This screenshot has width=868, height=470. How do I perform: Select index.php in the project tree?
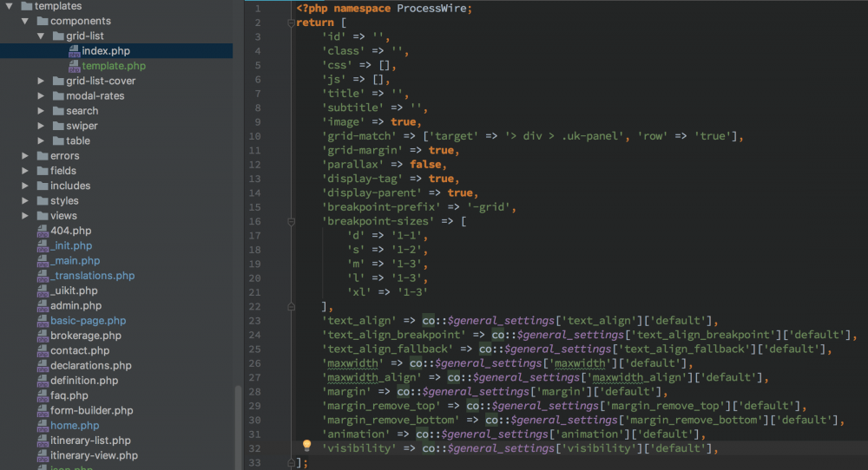pyautogui.click(x=106, y=51)
